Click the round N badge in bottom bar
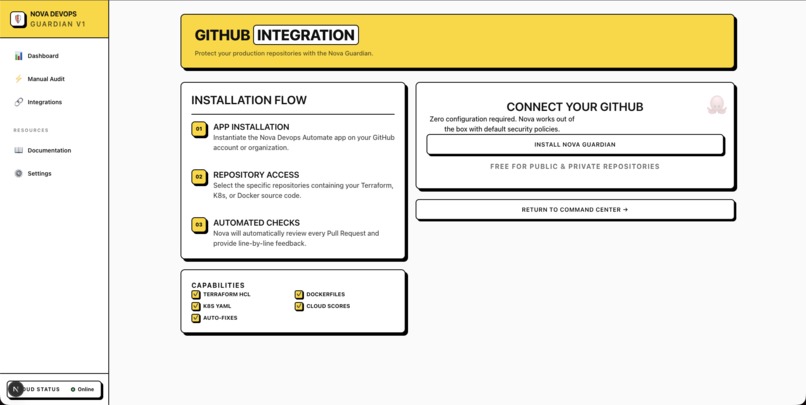 coord(15,389)
